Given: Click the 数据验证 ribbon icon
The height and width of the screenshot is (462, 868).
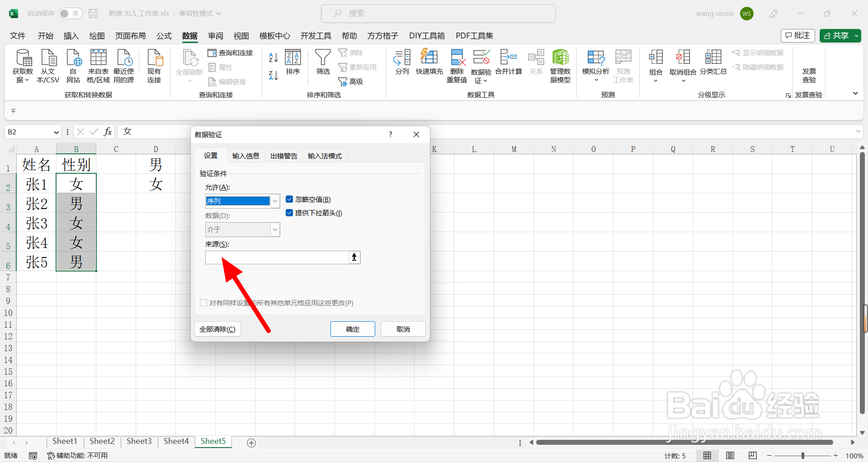Looking at the screenshot, I should (481, 66).
